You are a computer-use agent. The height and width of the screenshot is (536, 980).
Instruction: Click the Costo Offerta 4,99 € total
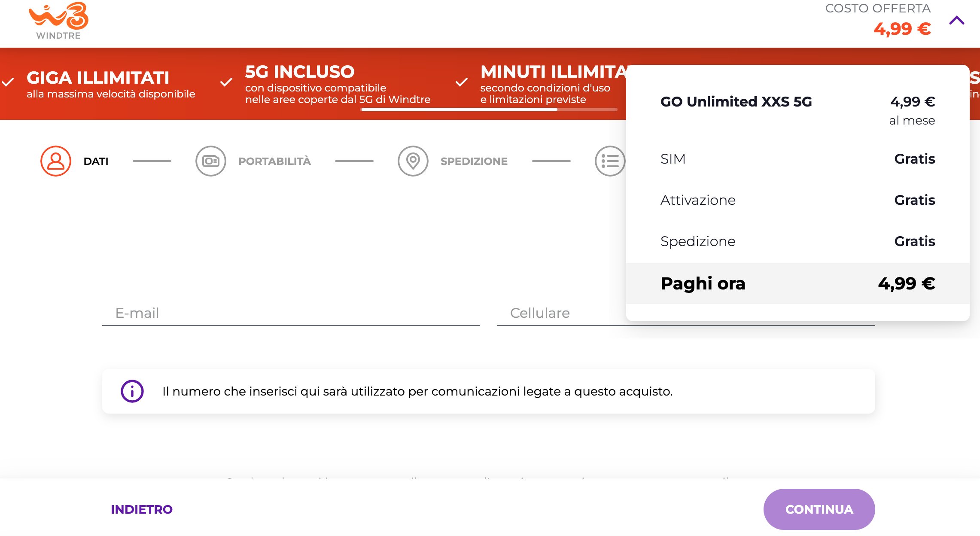[x=902, y=29]
